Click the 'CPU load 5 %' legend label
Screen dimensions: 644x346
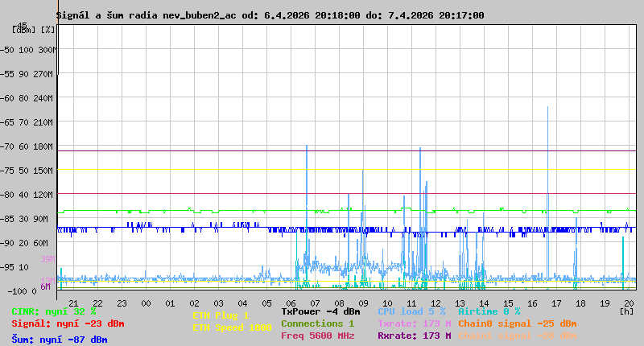(411, 311)
